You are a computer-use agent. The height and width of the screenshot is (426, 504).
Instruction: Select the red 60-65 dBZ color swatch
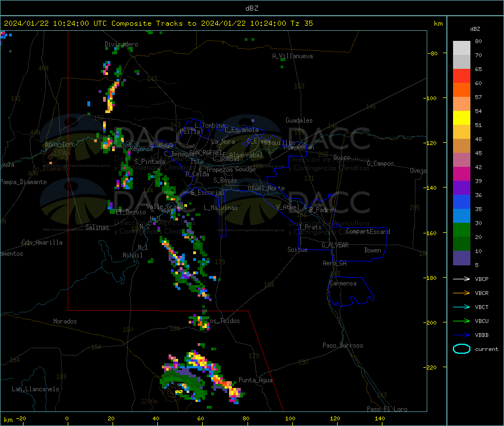pyautogui.click(x=461, y=76)
